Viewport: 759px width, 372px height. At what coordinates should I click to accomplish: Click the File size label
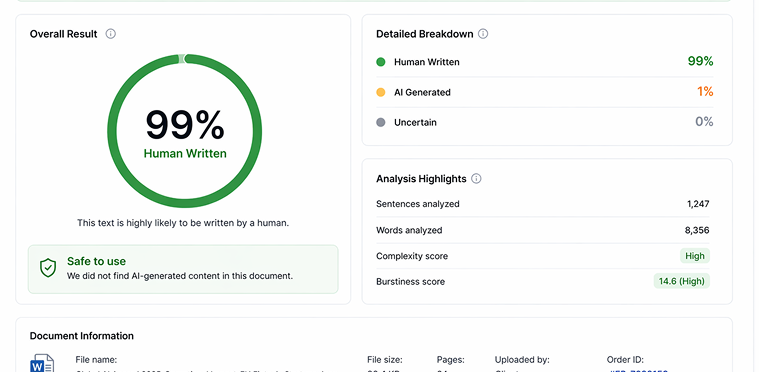(385, 360)
